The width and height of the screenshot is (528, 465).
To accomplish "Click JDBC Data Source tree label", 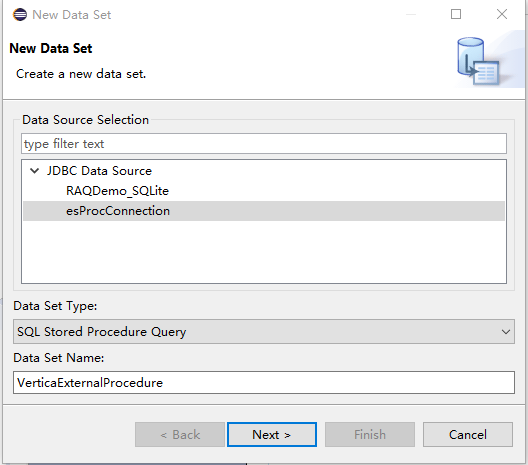I will (99, 171).
